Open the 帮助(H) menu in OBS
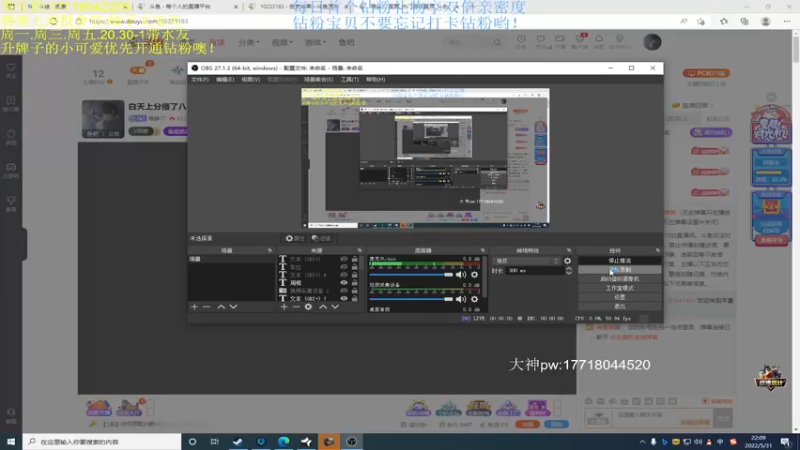 pyautogui.click(x=376, y=80)
